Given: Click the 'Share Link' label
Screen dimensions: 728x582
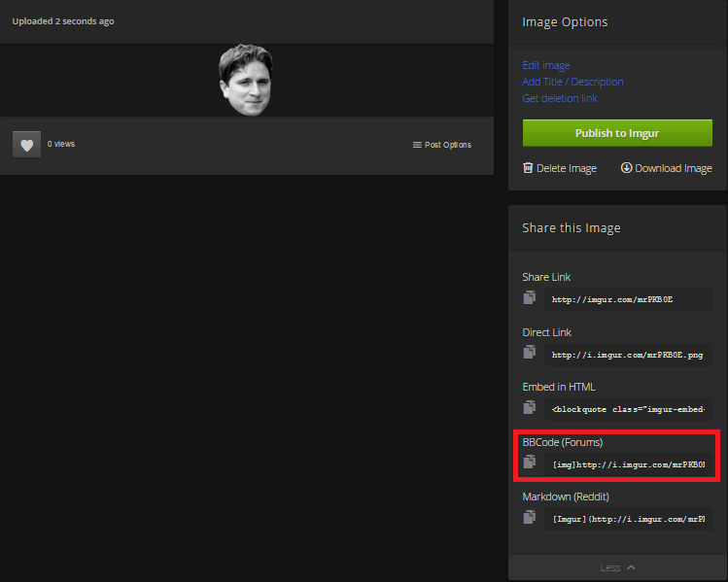Looking at the screenshot, I should (x=546, y=277).
